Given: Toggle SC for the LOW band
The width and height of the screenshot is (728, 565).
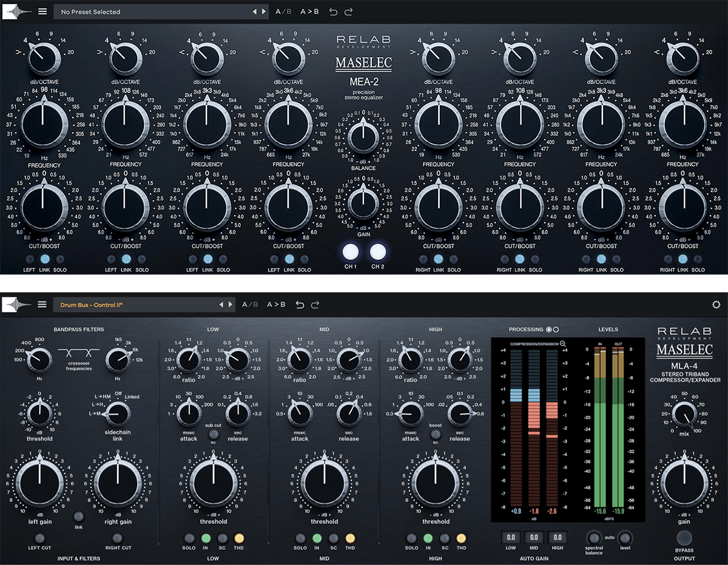Looking at the screenshot, I should (223, 538).
